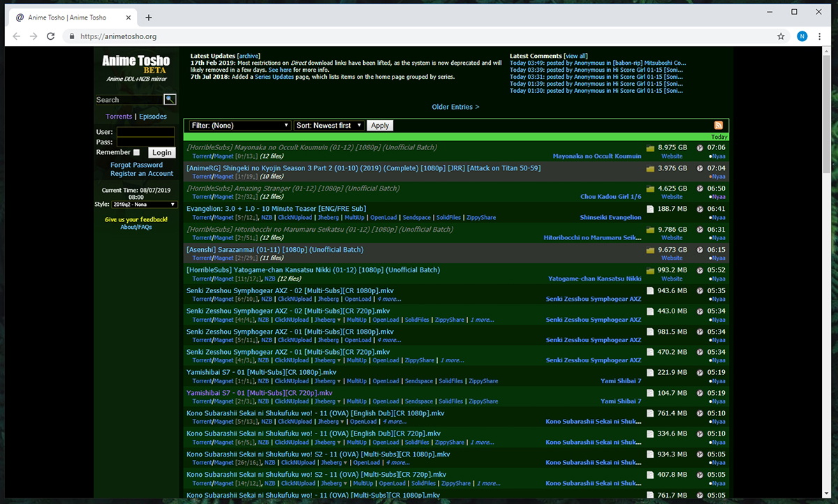The height and width of the screenshot is (504, 838).
Task: Click folder icon beside 9.673 GB
Action: 650,250
